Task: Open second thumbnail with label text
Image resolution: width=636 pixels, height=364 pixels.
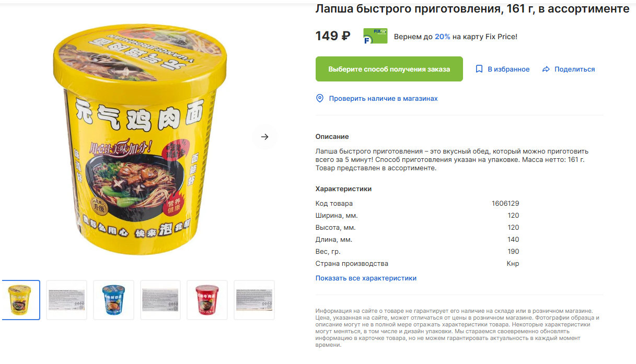Action: pos(66,300)
